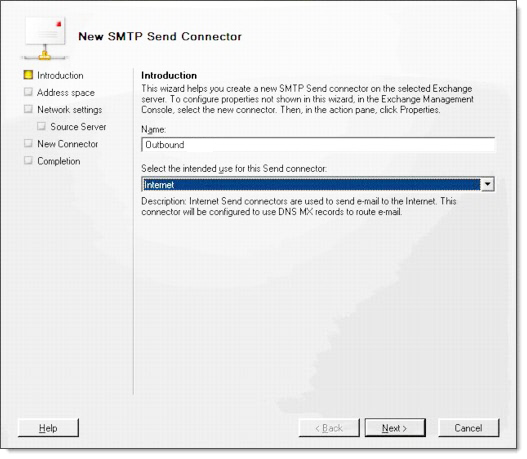Screen dimensions: 527x459
Task: Click the Next button
Action: click(395, 428)
